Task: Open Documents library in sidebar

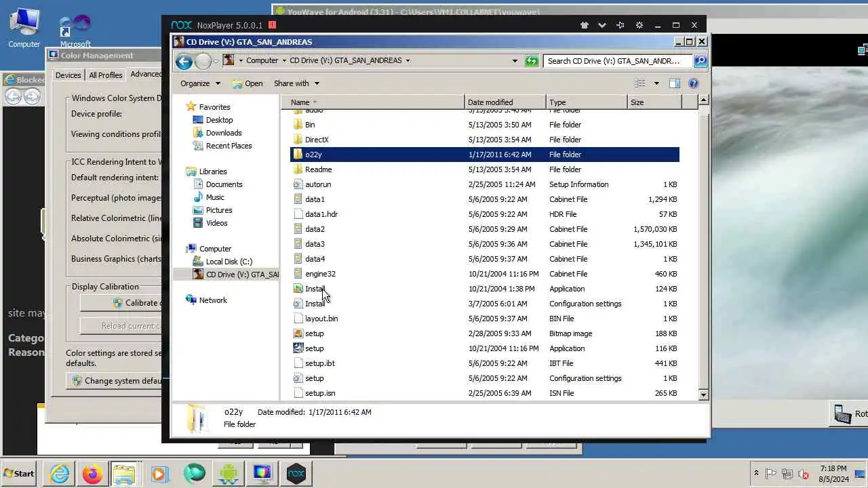Action: coord(224,184)
